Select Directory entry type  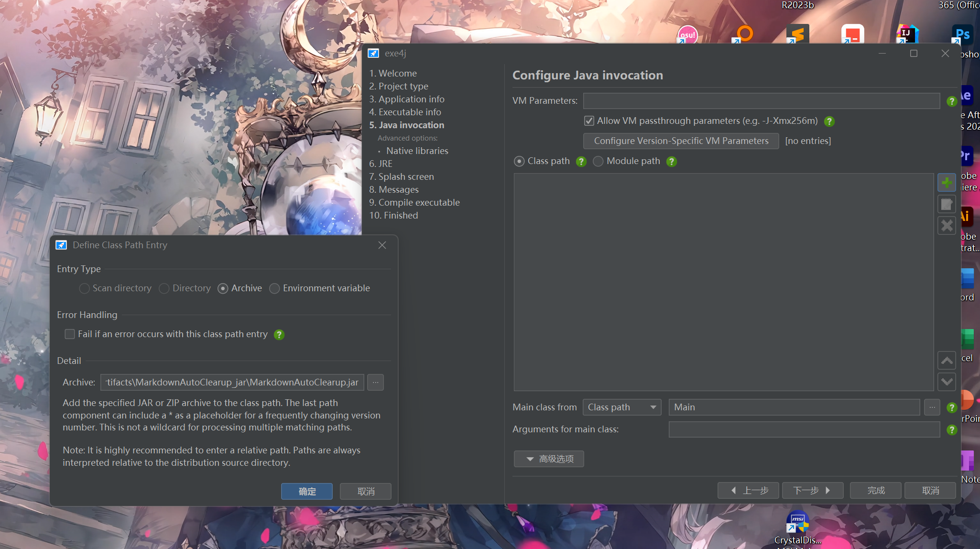(185, 288)
